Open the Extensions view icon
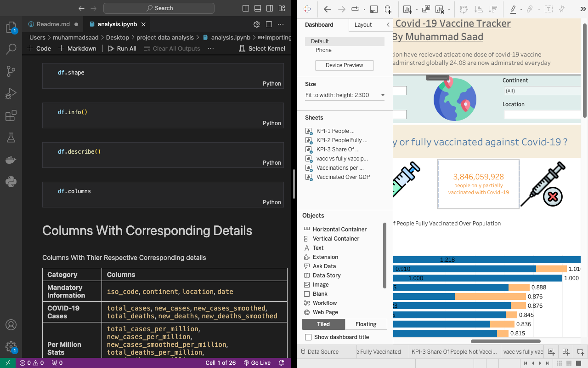Image resolution: width=588 pixels, height=368 pixels. point(11,116)
